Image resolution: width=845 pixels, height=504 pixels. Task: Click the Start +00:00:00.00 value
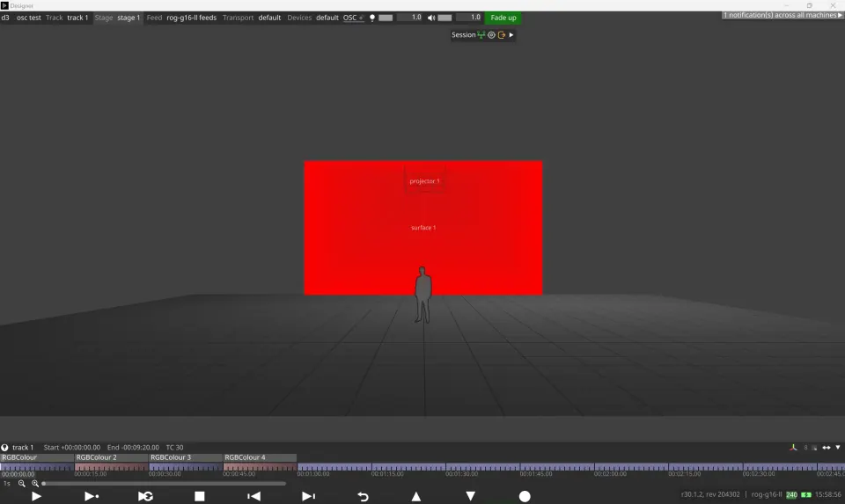[71, 448]
